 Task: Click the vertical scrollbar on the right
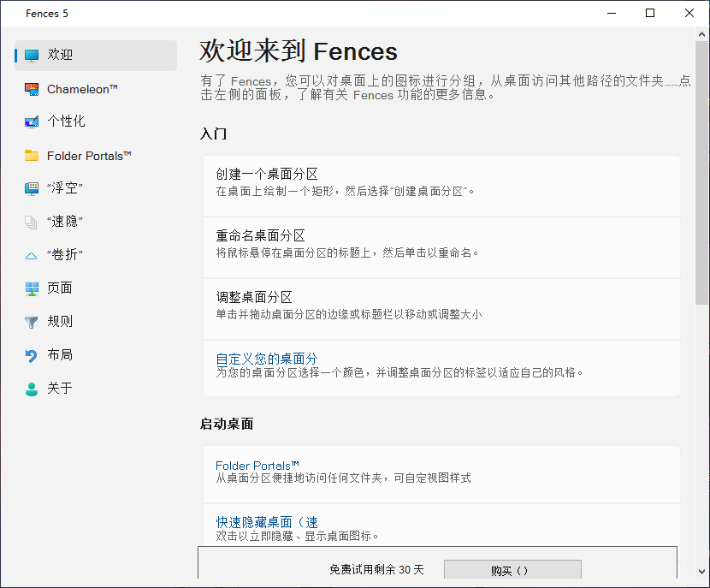(702, 171)
